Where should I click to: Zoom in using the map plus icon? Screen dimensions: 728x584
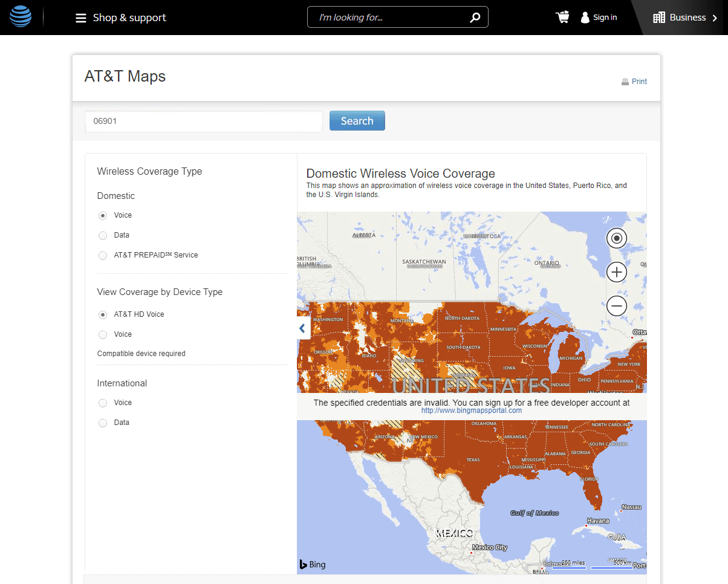tap(616, 271)
